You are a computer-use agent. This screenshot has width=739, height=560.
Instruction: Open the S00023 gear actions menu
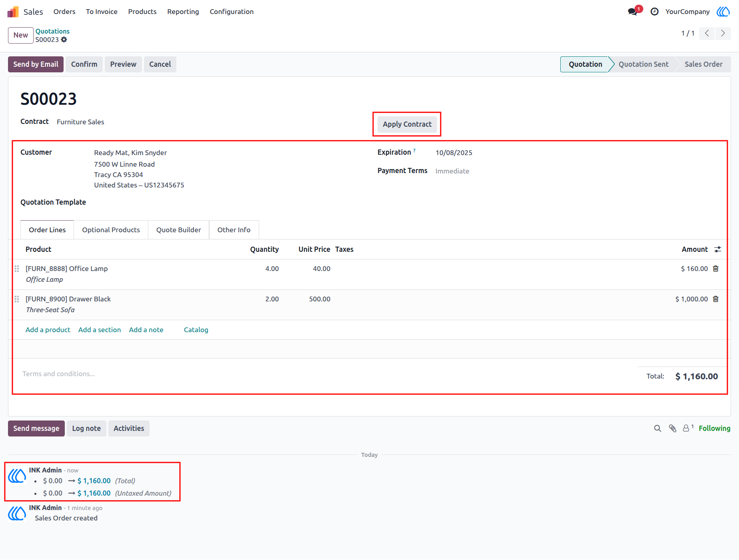click(64, 40)
